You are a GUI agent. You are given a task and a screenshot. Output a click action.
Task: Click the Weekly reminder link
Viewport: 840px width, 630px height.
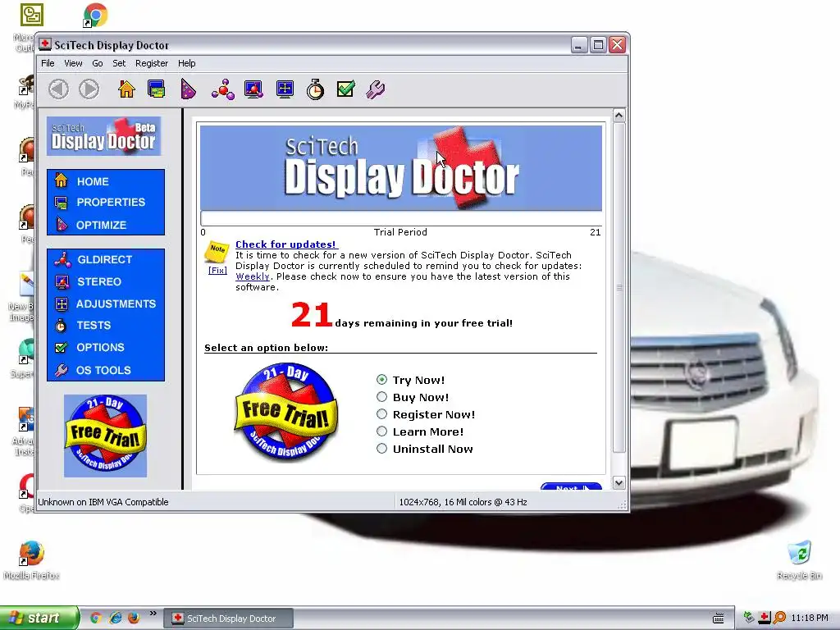pos(253,276)
